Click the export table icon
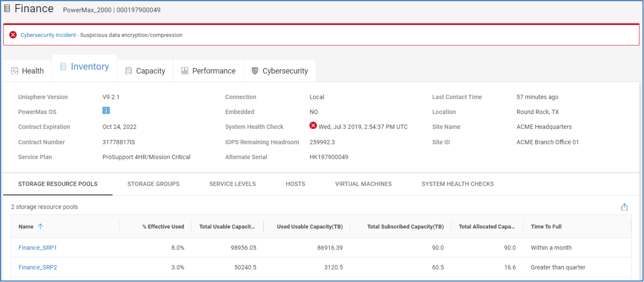This screenshot has width=644, height=282. pyautogui.click(x=625, y=207)
